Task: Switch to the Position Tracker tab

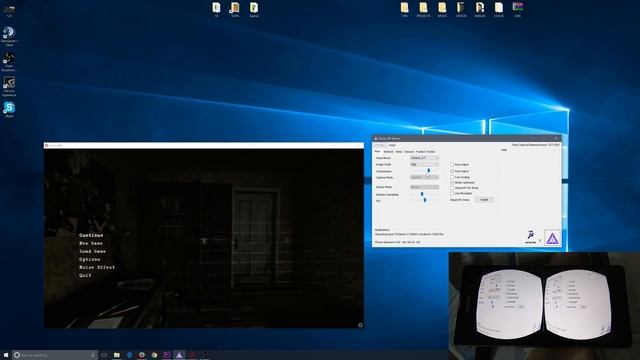Action: click(426, 151)
